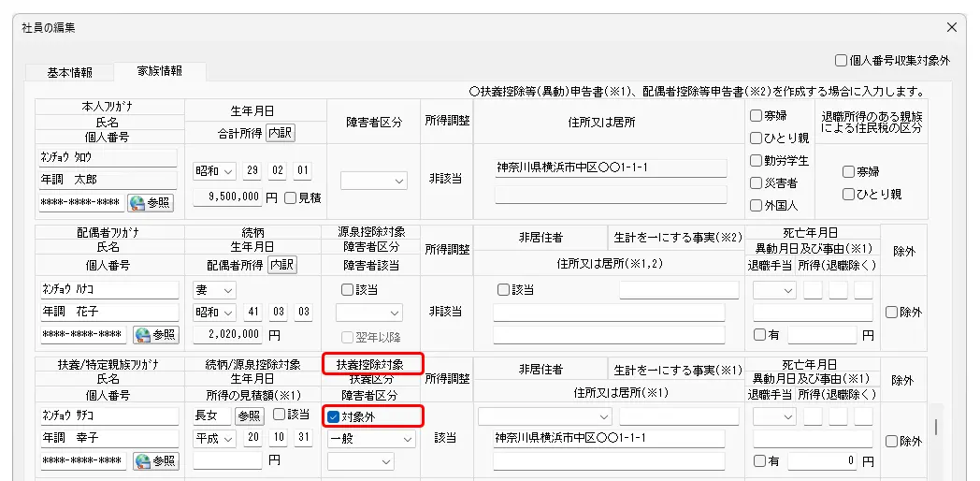Image resolution: width=980 pixels, height=481 pixels.
Task: Click the 本人 address field showing 神奈川県横浜市中区
Action: click(611, 168)
